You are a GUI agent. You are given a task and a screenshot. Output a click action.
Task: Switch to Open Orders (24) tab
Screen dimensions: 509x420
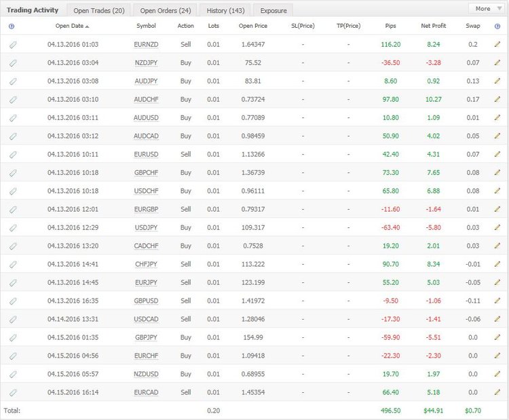tap(166, 10)
